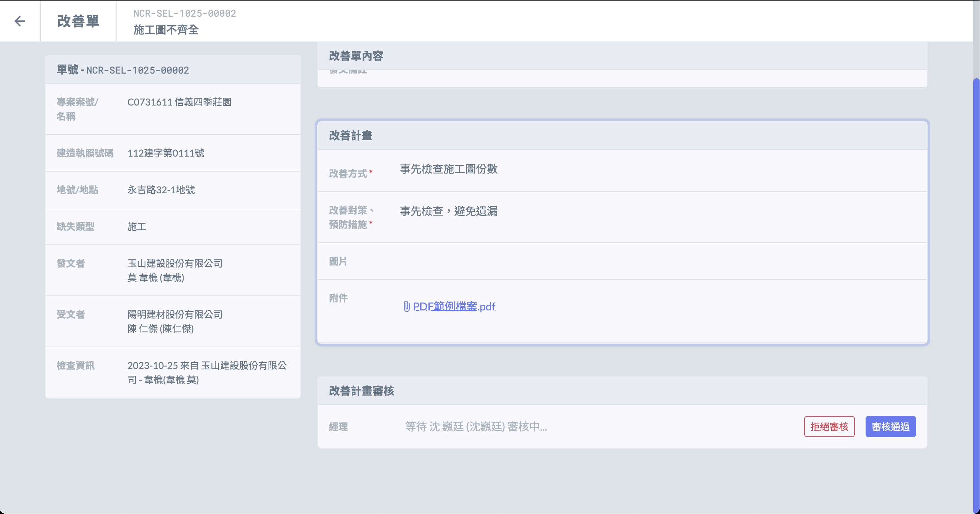Screen dimensions: 980x514
Task: Click the 玉山建設股份有限公司 sender company name
Action: click(175, 263)
